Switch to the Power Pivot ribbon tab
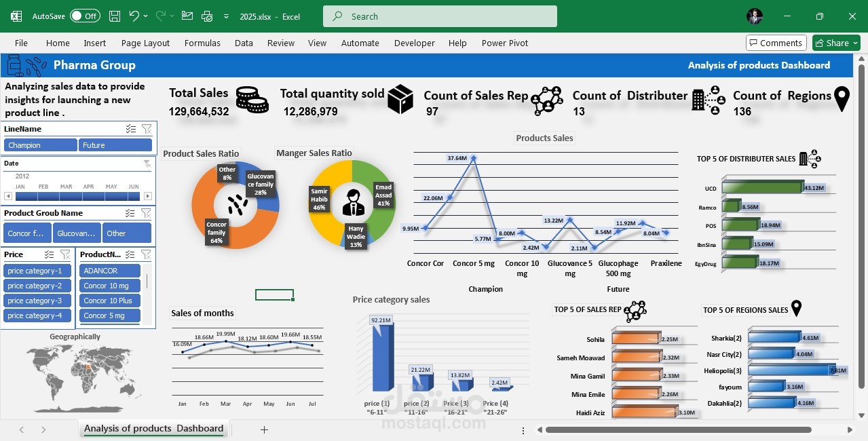 point(504,43)
